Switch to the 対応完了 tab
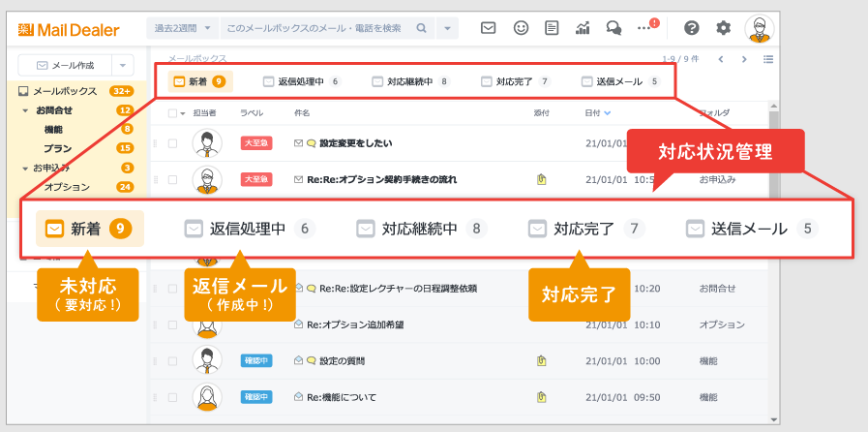The height and width of the screenshot is (432, 868). (516, 82)
